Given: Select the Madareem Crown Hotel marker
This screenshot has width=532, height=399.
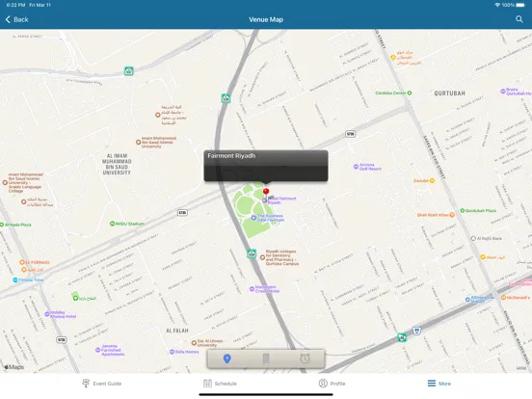Looking at the screenshot, I should pos(252,289).
